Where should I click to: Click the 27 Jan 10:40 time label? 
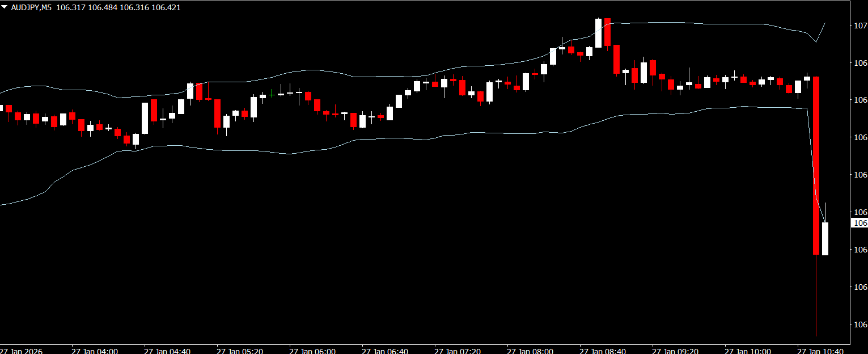(x=820, y=351)
